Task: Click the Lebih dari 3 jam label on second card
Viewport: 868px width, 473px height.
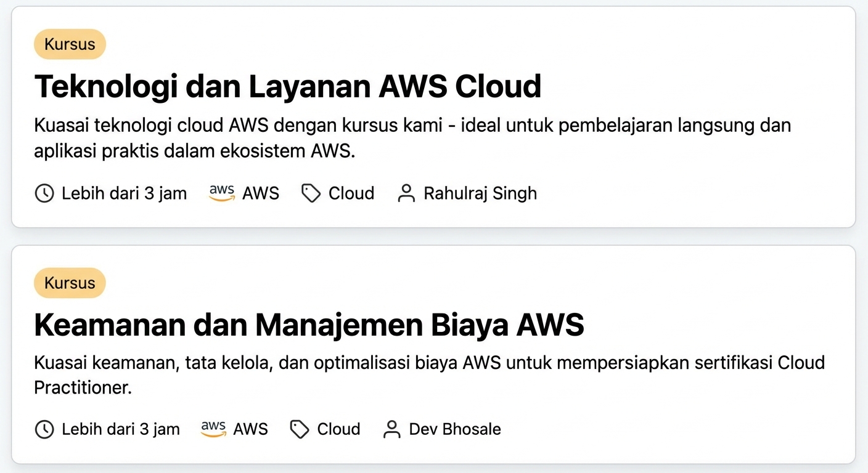Action: [120, 429]
